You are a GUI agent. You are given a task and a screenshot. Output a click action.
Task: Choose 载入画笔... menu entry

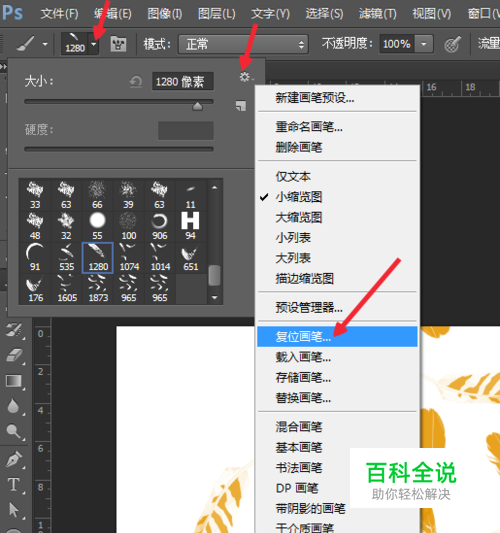[x=338, y=357]
